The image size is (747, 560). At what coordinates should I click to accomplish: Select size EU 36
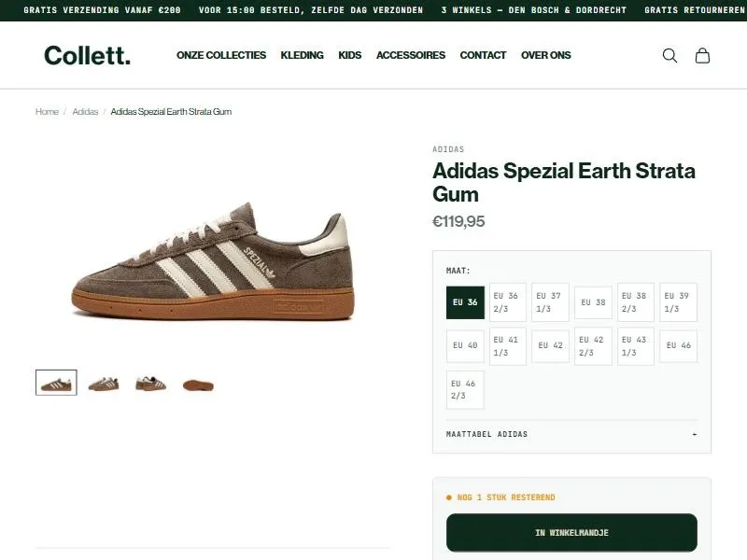coord(465,302)
